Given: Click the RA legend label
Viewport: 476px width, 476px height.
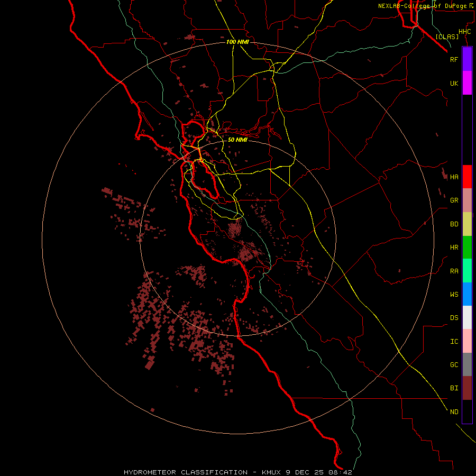Looking at the screenshot, I should coord(454,271).
